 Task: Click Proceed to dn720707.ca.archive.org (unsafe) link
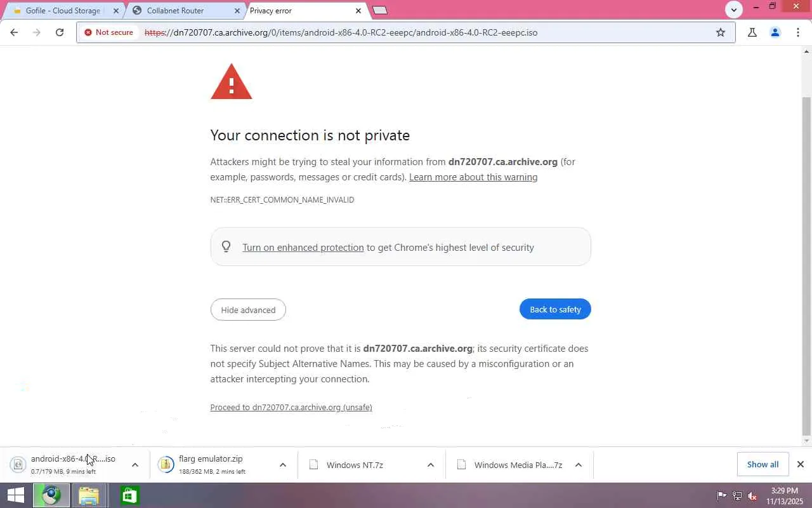pos(291,407)
